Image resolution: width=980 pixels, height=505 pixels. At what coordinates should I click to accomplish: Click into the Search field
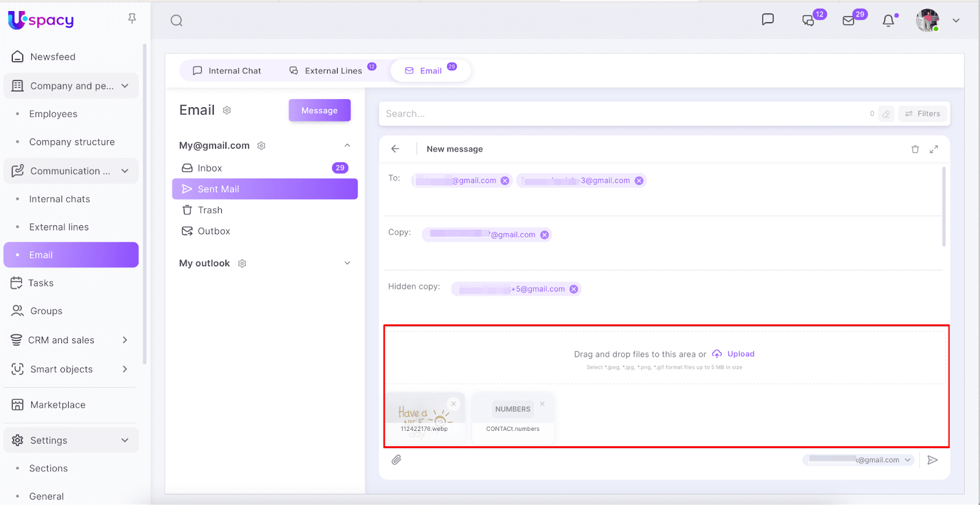(x=624, y=114)
